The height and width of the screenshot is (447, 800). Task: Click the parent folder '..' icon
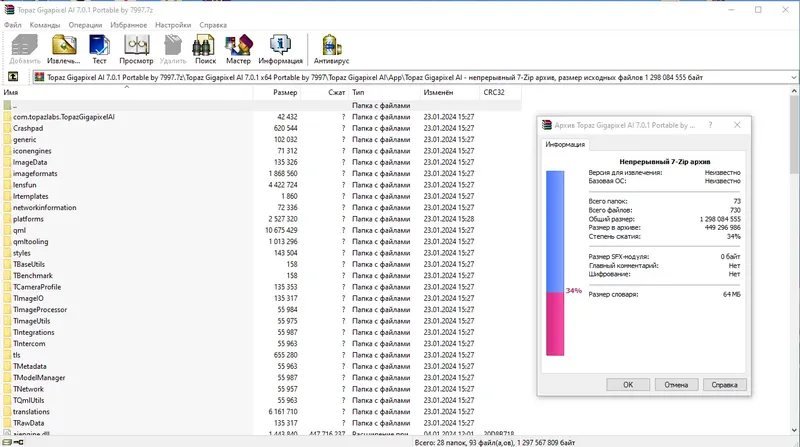tap(7, 106)
